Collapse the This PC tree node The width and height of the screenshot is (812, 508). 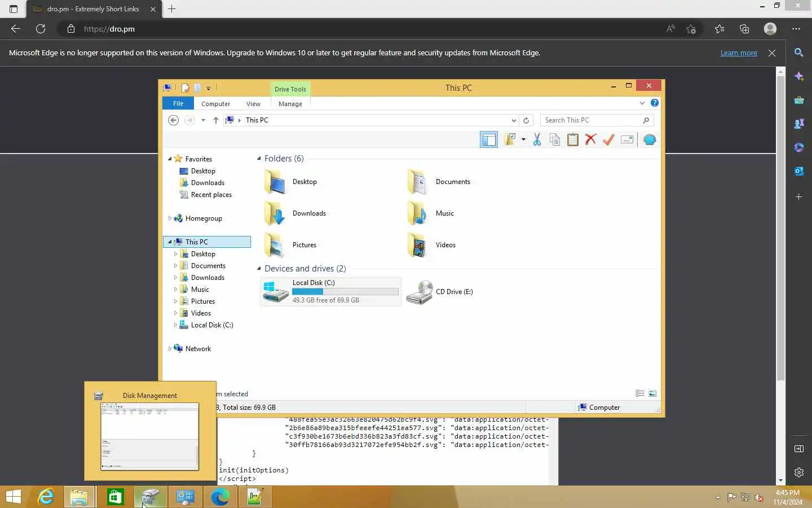[170, 242]
